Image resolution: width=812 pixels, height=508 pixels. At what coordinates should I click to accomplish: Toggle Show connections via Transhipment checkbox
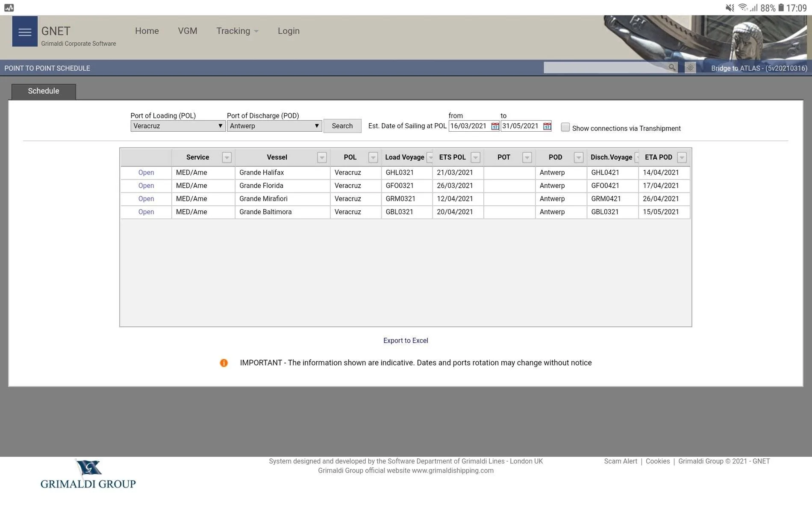pyautogui.click(x=565, y=127)
